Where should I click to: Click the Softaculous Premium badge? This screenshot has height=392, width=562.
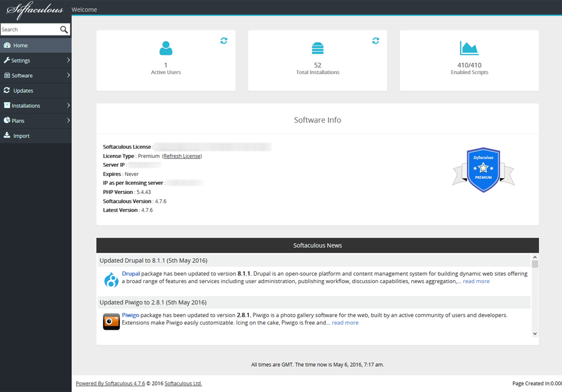coord(483,170)
